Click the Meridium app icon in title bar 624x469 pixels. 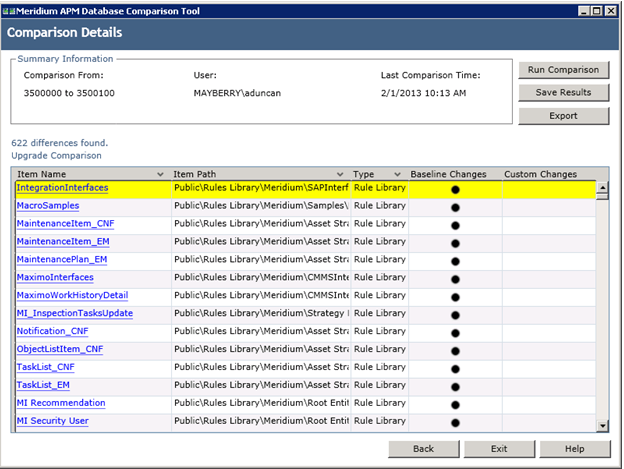[x=9, y=11]
